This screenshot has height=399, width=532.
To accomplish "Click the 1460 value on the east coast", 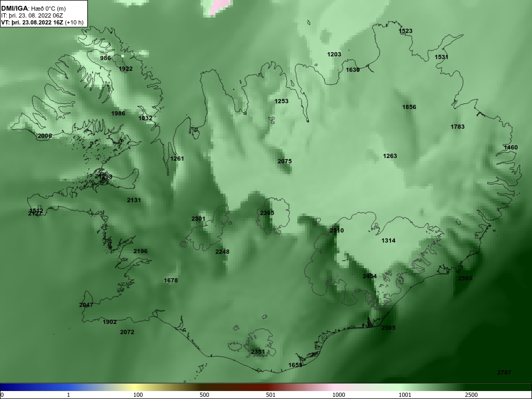I will pos(511,147).
